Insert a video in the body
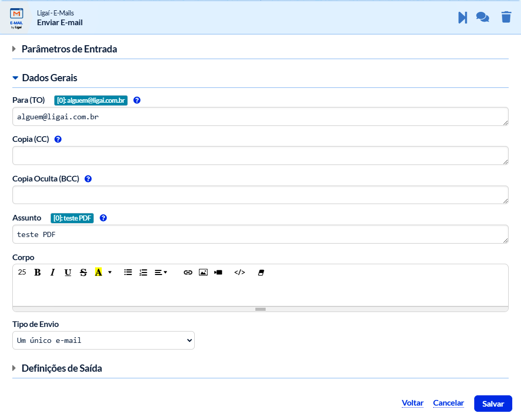Image resolution: width=521 pixels, height=420 pixels. click(x=218, y=272)
